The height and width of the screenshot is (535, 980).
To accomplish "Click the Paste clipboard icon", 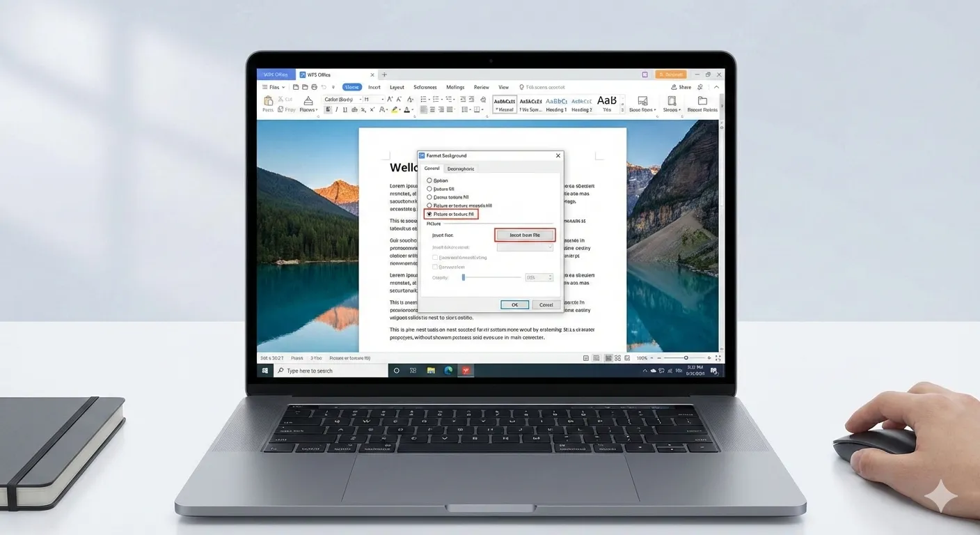I will [x=268, y=102].
